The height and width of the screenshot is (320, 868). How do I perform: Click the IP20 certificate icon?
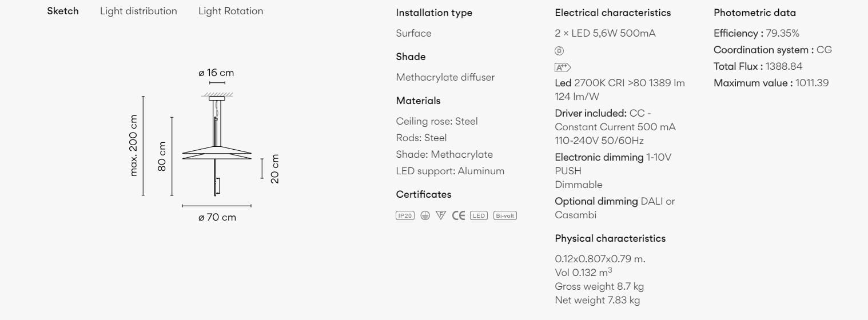point(405,215)
